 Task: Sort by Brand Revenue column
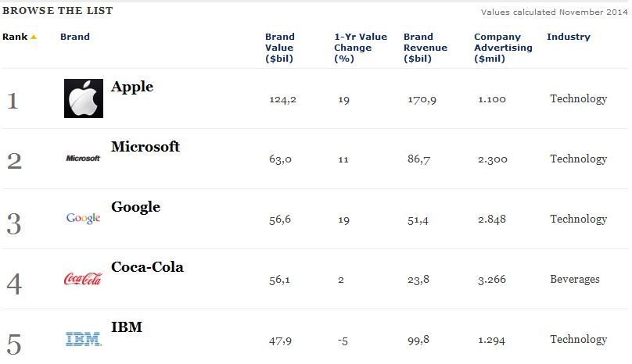pos(425,47)
